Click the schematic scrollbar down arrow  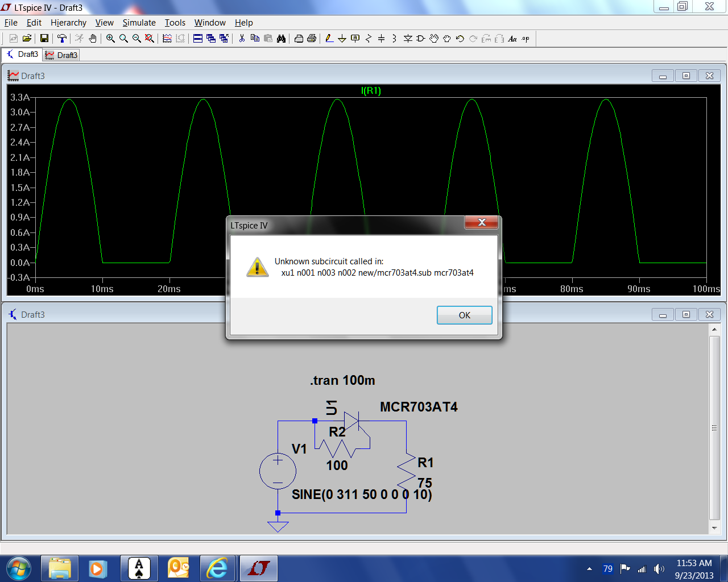[x=714, y=527]
